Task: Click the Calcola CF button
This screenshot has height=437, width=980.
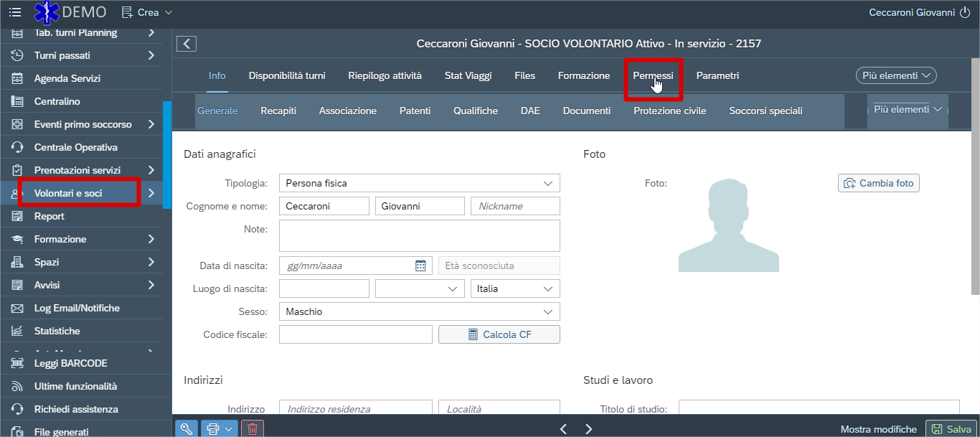Action: [499, 334]
